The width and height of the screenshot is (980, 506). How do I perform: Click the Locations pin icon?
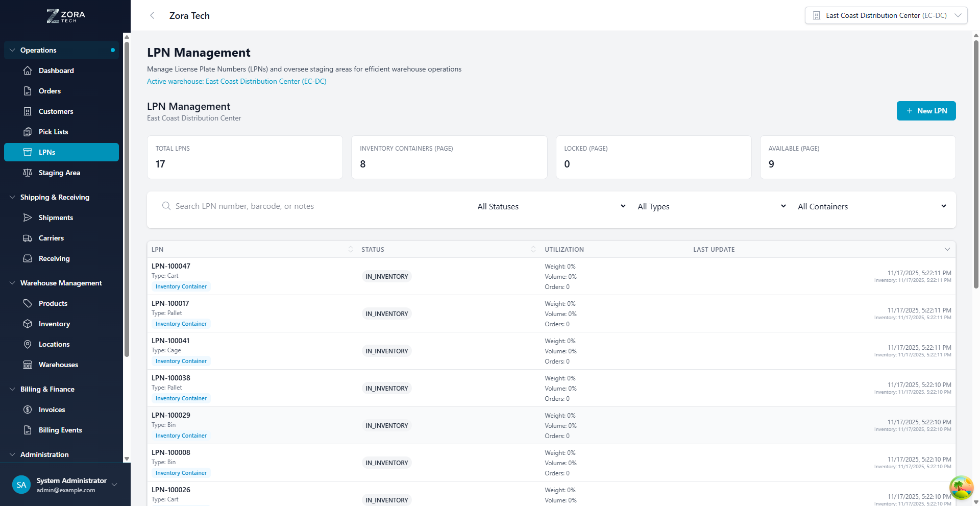(x=28, y=344)
